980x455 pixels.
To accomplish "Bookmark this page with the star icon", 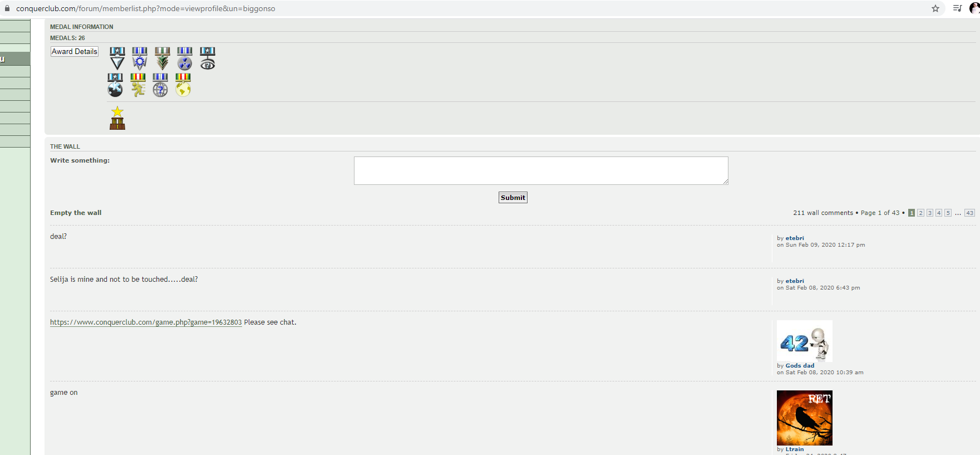I will tap(935, 8).
